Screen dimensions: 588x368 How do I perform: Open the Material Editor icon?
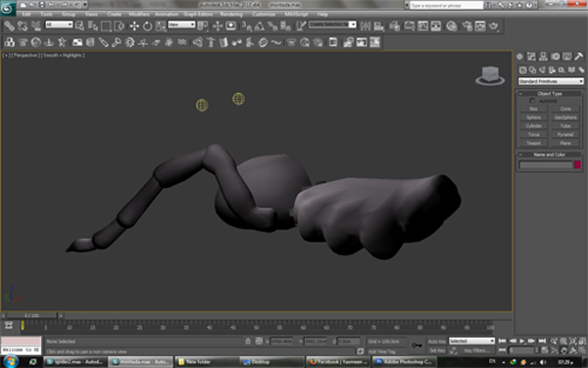pyautogui.click(x=452, y=26)
